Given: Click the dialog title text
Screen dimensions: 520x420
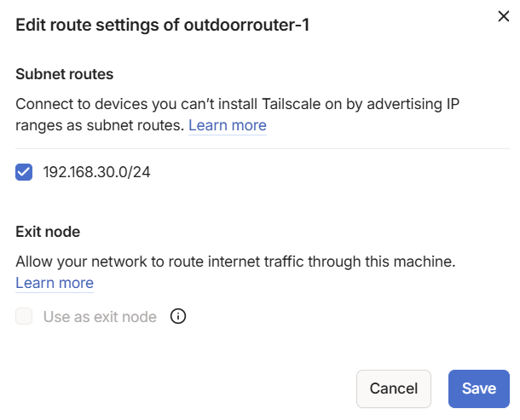Looking at the screenshot, I should pos(162,26).
